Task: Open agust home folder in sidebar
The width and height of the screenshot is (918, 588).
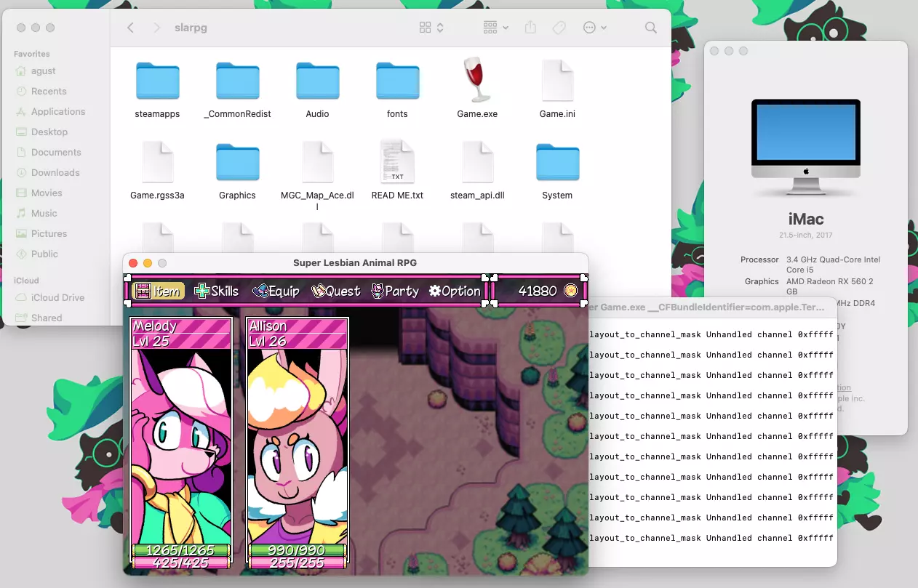Action: [43, 71]
